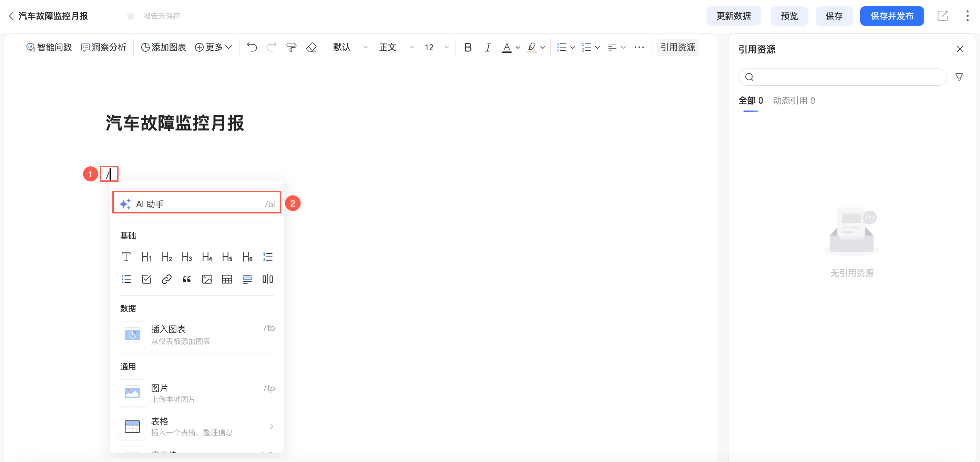Insert table via basic icon row
This screenshot has width=980, height=462.
click(x=227, y=280)
